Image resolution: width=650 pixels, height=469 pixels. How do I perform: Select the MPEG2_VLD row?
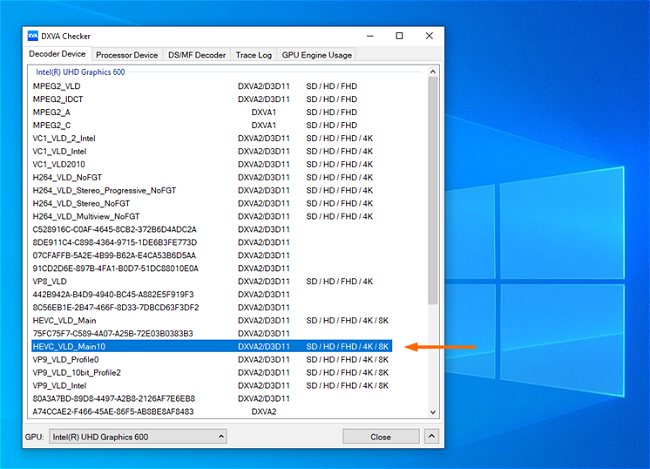[211, 86]
